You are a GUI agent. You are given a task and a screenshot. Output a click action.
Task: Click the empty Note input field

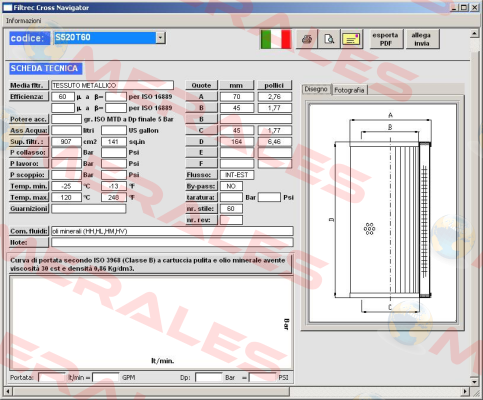coord(172,242)
